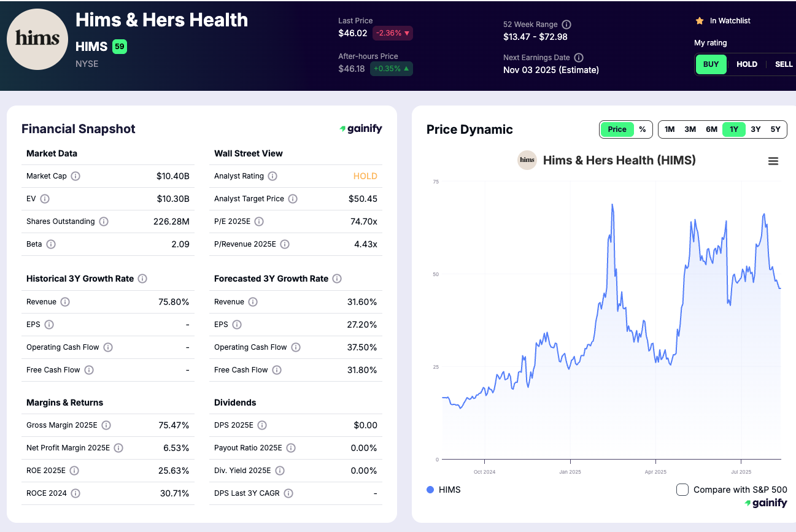Click the Historical Revenue growth value 75.80%

point(174,302)
